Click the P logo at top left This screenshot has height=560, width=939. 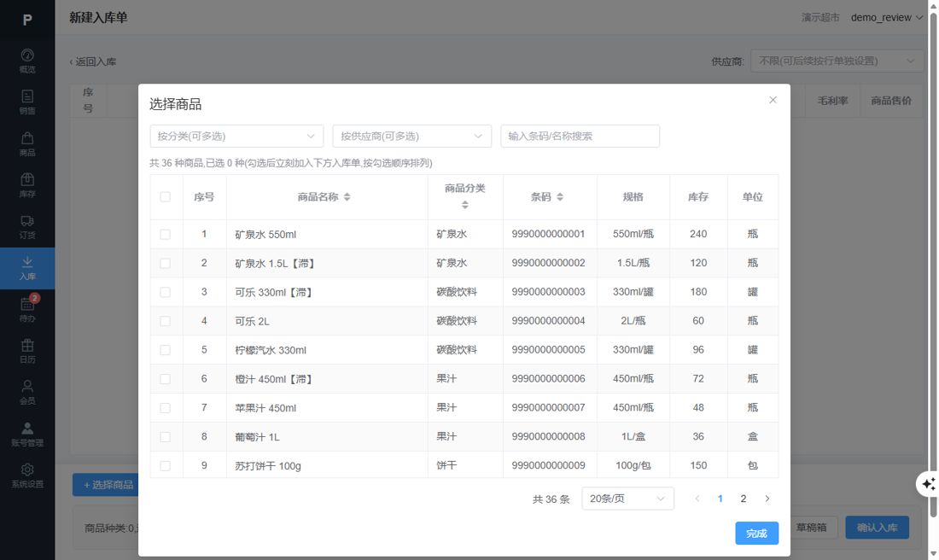click(x=27, y=20)
